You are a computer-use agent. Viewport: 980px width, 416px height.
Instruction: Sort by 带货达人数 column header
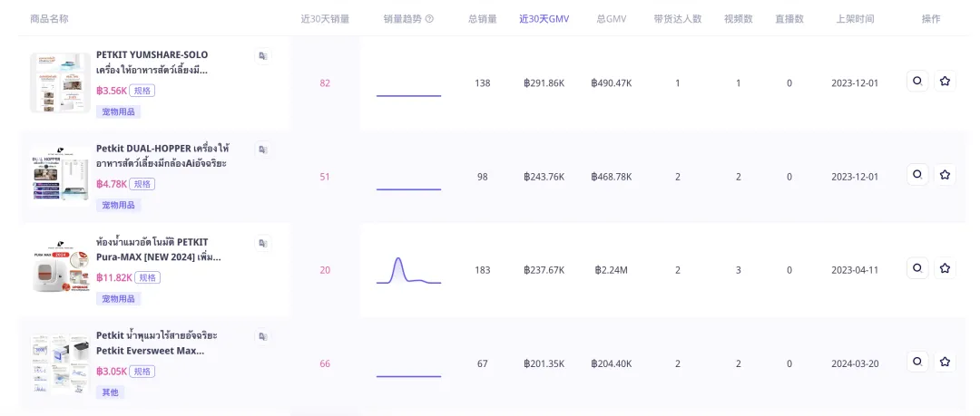point(678,19)
